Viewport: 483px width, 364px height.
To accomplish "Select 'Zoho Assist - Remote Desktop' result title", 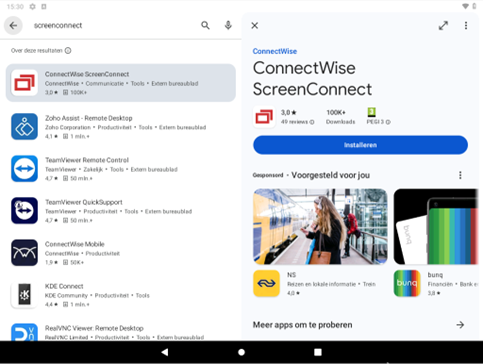I will 89,118.
